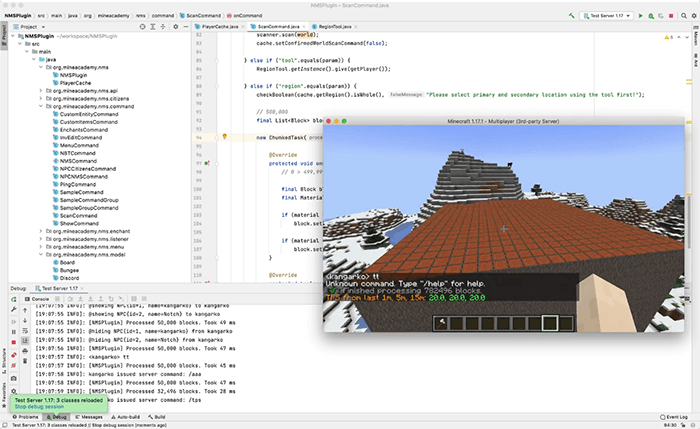
Task: Pause program in Debug sidebar
Action: tap(14, 332)
